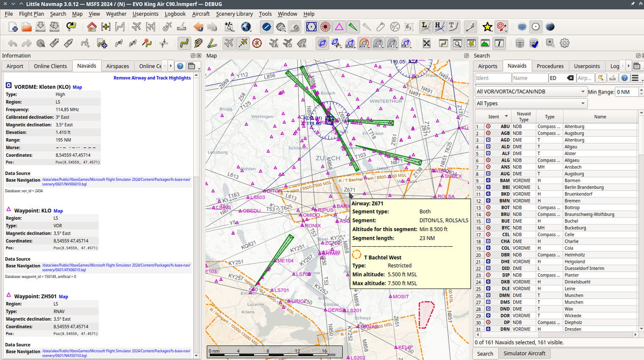Click the database check-mark icon

pyautogui.click(x=534, y=43)
